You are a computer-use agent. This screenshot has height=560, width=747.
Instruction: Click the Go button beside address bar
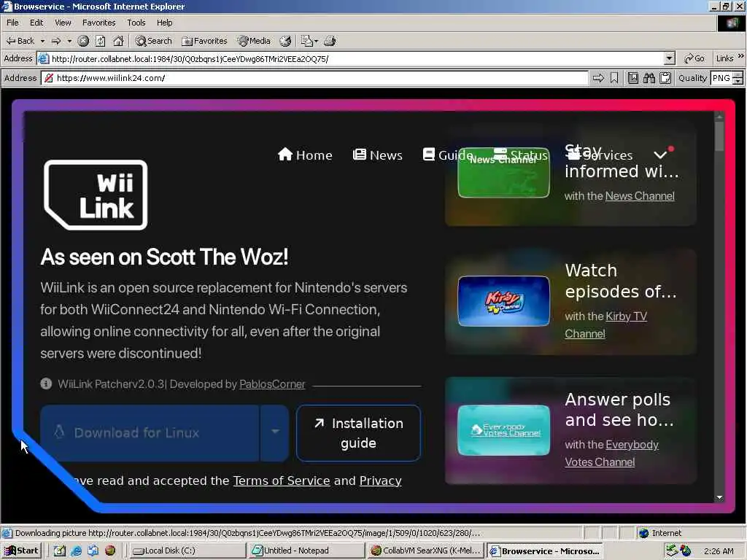coord(694,58)
